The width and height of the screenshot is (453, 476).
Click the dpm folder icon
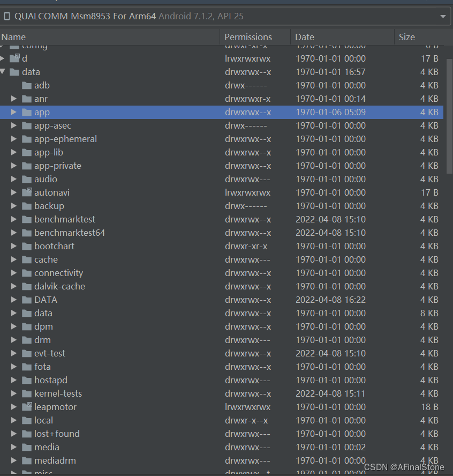[27, 326]
